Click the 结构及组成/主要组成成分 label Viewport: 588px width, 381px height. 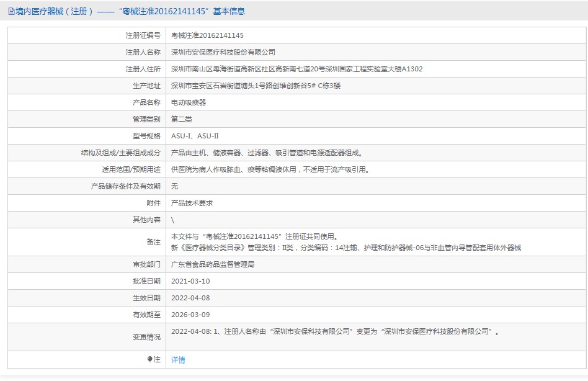(121, 153)
